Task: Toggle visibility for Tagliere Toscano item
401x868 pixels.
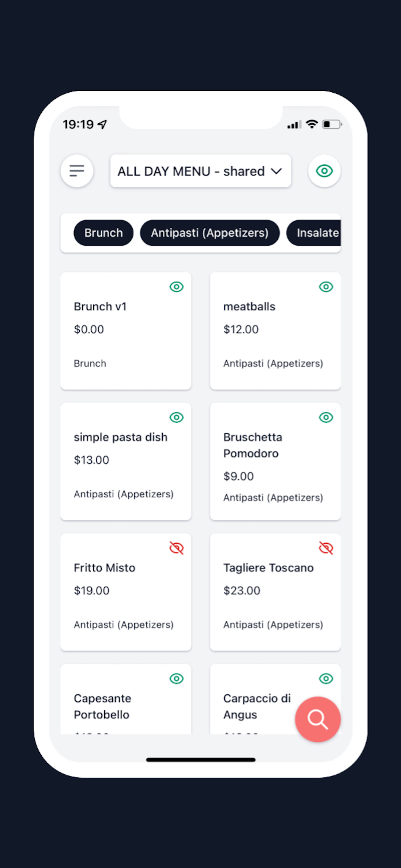Action: point(325,548)
